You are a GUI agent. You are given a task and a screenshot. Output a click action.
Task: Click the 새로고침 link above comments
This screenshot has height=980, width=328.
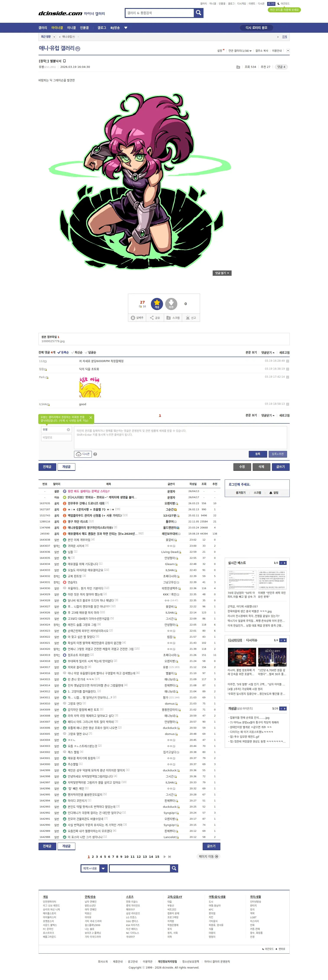(284, 352)
